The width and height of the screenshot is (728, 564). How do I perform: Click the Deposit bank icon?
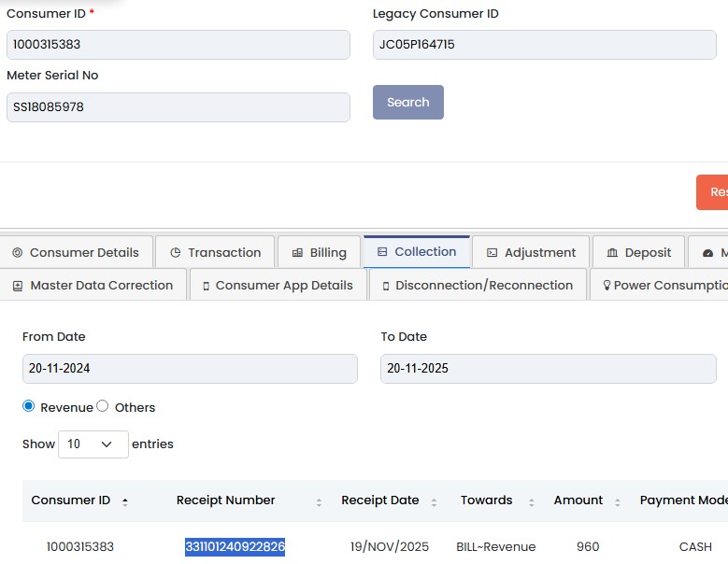pos(612,252)
